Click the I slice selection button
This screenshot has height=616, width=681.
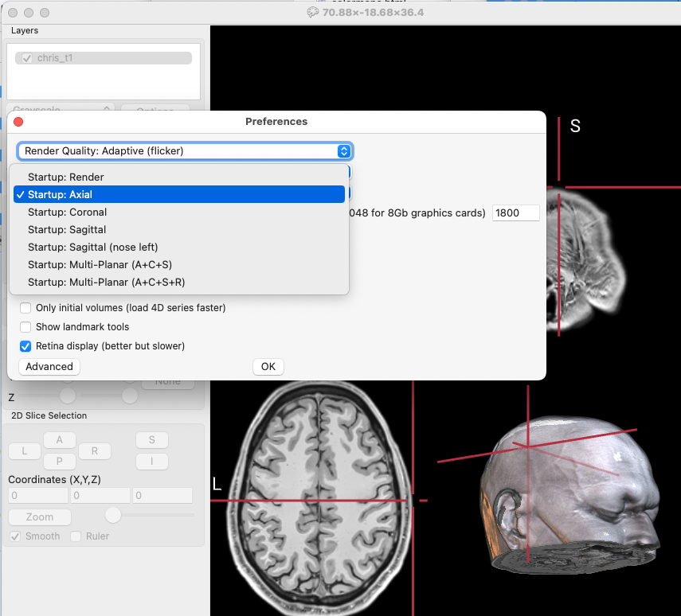(x=151, y=462)
